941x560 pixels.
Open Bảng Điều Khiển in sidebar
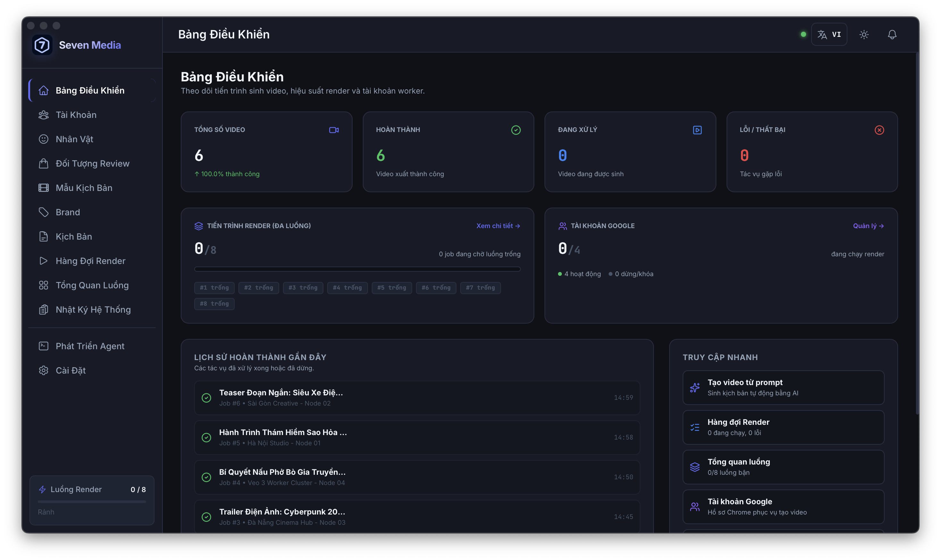pos(93,91)
